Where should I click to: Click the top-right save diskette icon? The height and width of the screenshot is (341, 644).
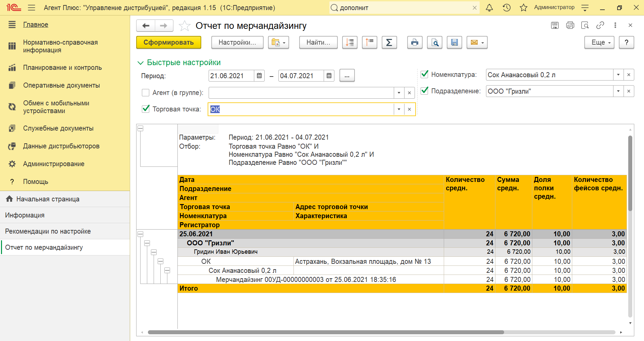click(555, 25)
